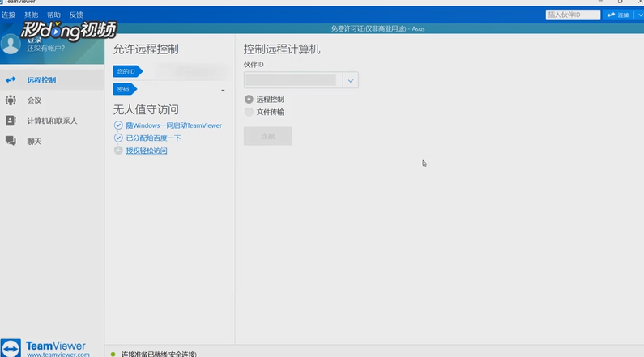644x357 pixels.
Task: Click the 您的ID label tag
Action: coord(128,71)
